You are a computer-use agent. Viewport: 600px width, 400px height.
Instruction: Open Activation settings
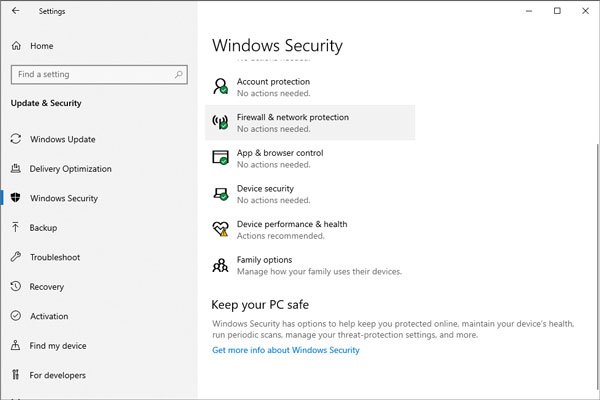pyautogui.click(x=99, y=316)
